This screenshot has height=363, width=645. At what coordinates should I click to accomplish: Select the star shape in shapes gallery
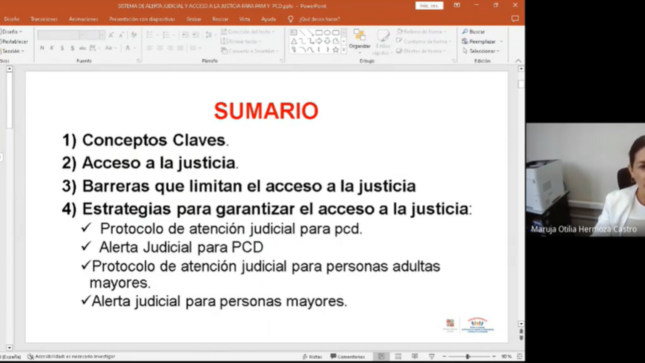pos(336,50)
